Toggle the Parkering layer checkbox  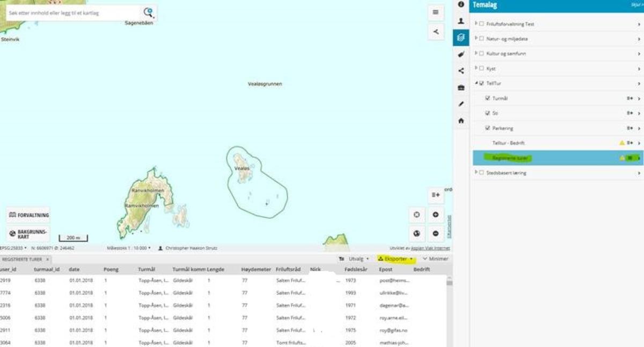tap(487, 128)
